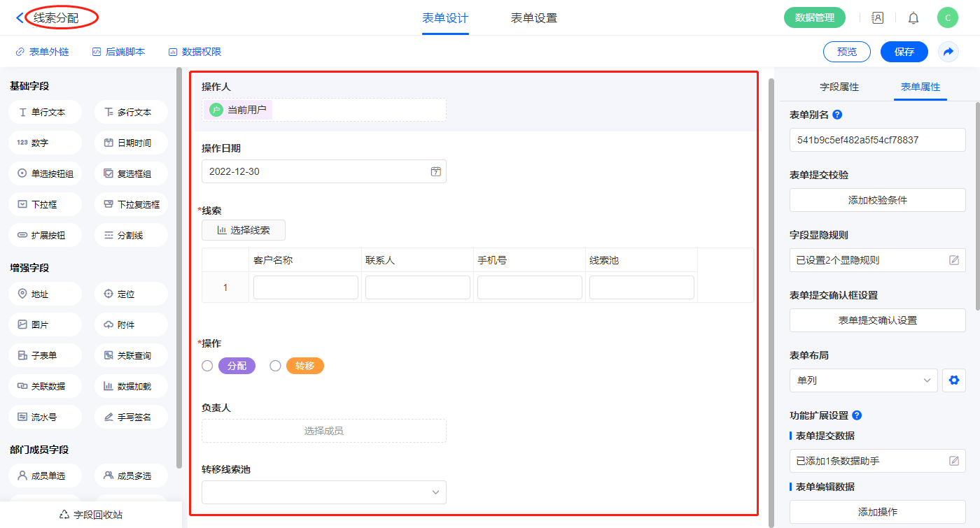The image size is (980, 528).
Task: Open the notification bell
Action: 913,18
